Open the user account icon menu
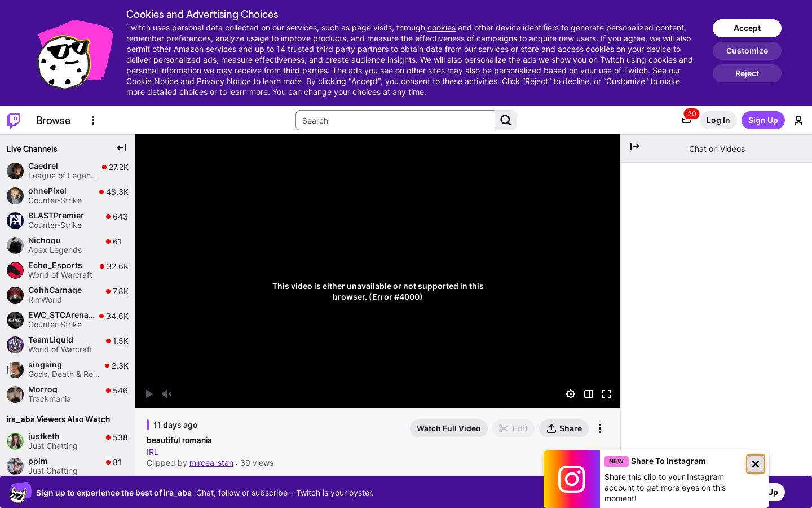Image resolution: width=812 pixels, height=508 pixels. [798, 120]
